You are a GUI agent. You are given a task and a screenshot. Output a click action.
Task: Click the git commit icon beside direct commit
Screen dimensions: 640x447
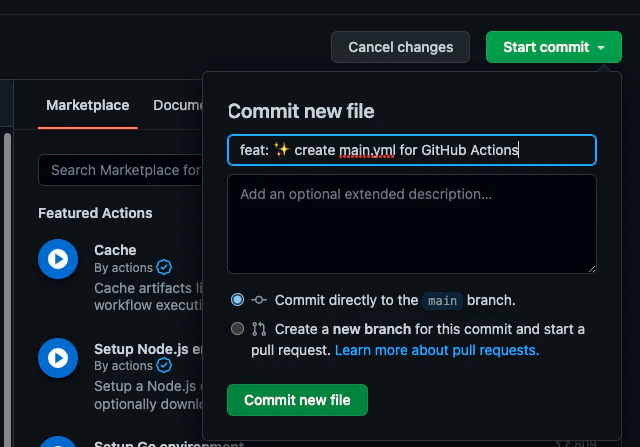[x=259, y=300]
